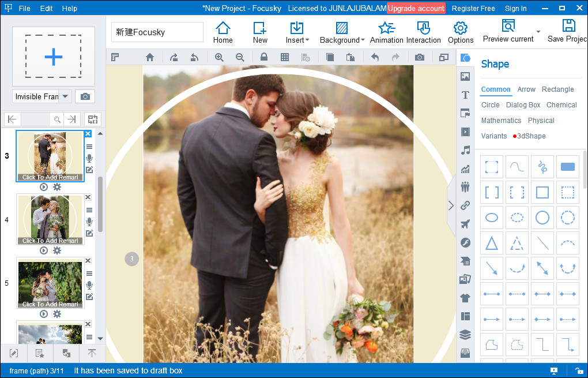Click the project name input field

(x=157, y=32)
